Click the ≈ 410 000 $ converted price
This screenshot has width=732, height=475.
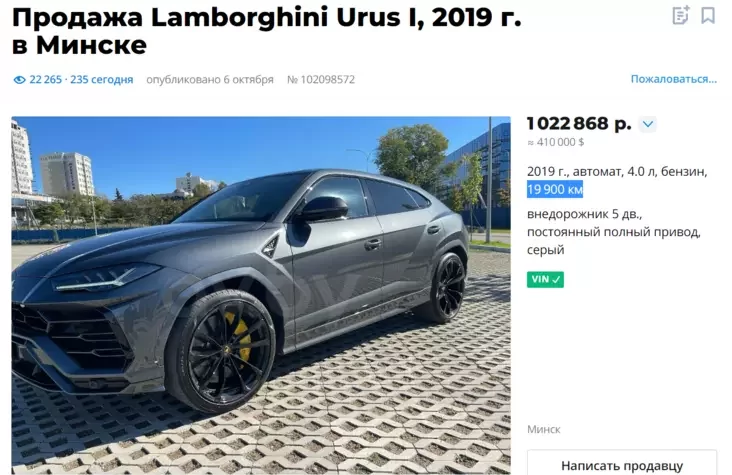click(556, 142)
